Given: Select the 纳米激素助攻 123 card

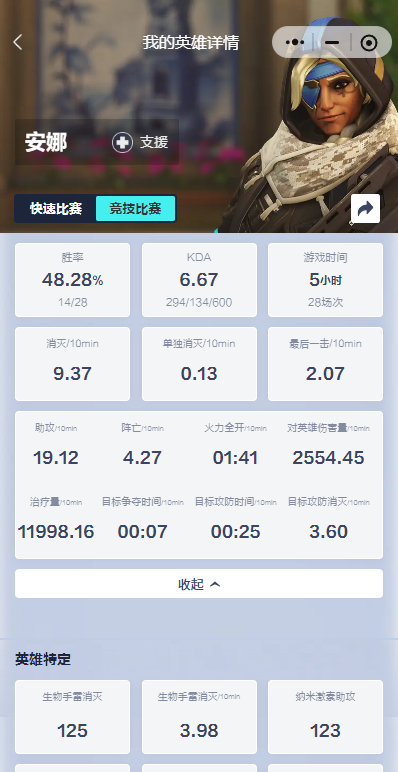Looking at the screenshot, I should tap(326, 717).
